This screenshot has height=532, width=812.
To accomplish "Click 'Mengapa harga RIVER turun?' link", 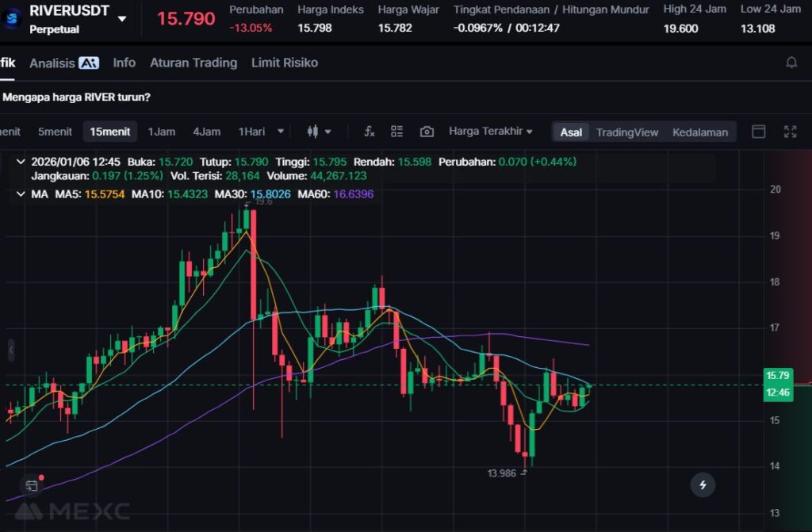I will point(77,98).
